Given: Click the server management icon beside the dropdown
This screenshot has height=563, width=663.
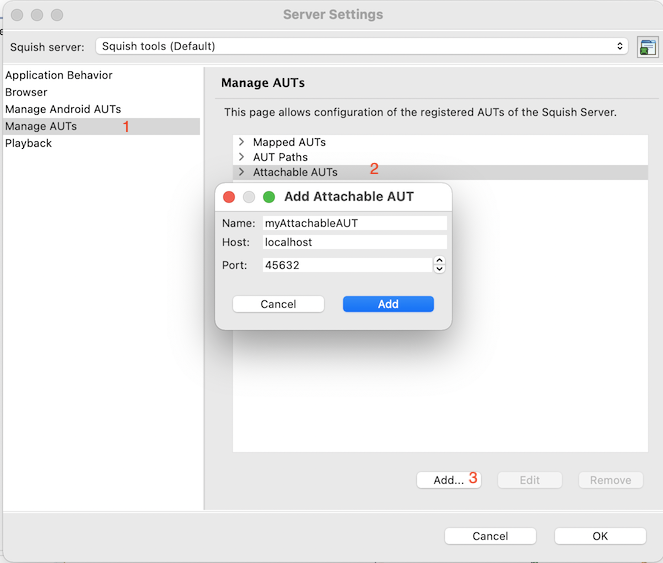Looking at the screenshot, I should [647, 46].
